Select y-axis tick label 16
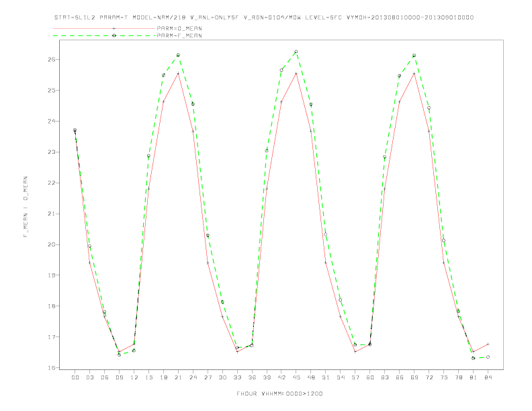This screenshot has height=411, width=532. [51, 367]
